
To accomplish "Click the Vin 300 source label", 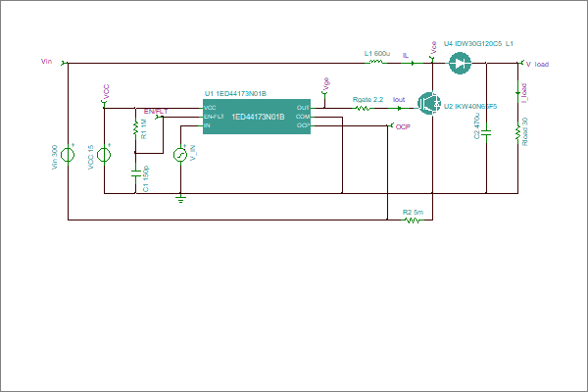I will 54,157.
